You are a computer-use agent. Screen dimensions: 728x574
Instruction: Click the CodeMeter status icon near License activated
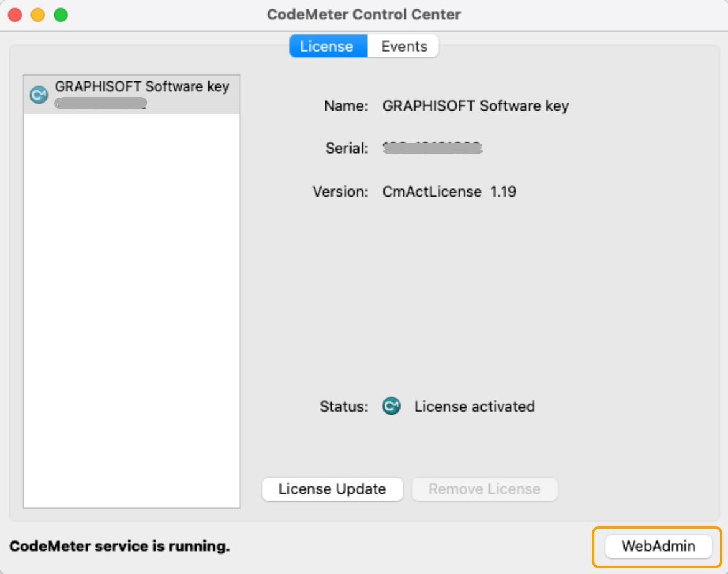coord(391,407)
